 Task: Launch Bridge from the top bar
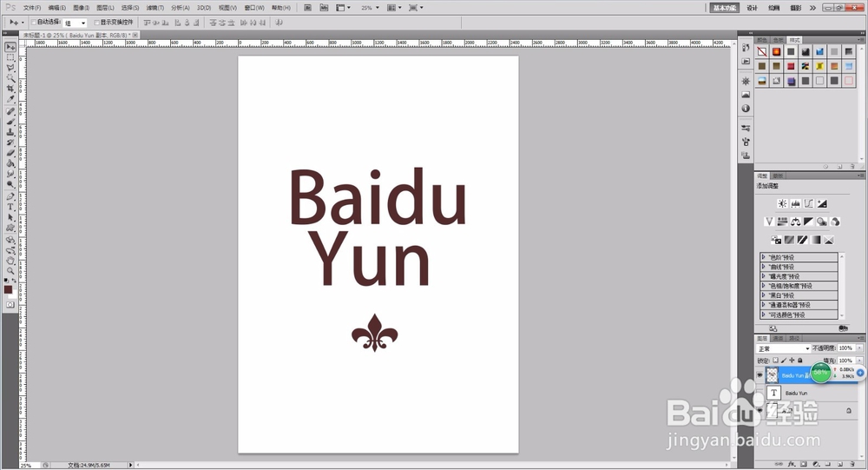[x=308, y=8]
